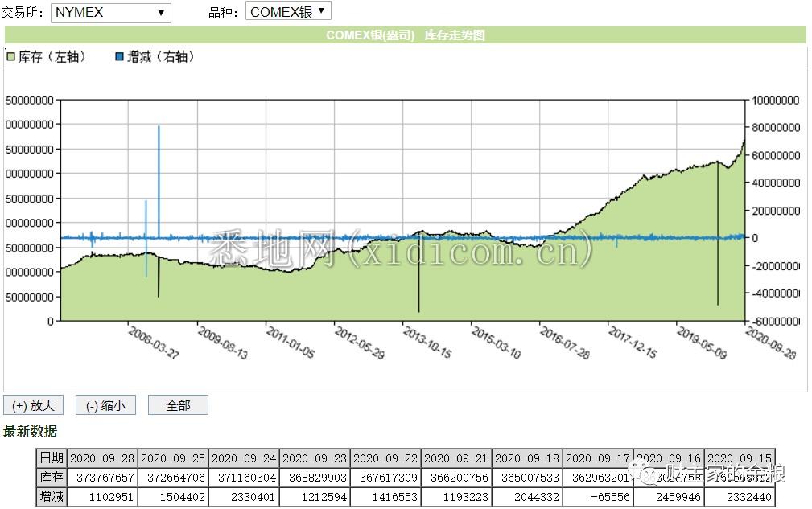The height and width of the screenshot is (509, 812).
Task: Click the 2019-05-09 x-axis date label
Action: pos(702,343)
